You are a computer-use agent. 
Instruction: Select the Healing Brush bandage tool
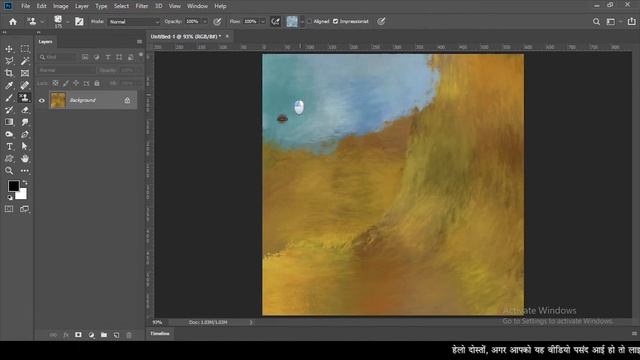pos(25,86)
